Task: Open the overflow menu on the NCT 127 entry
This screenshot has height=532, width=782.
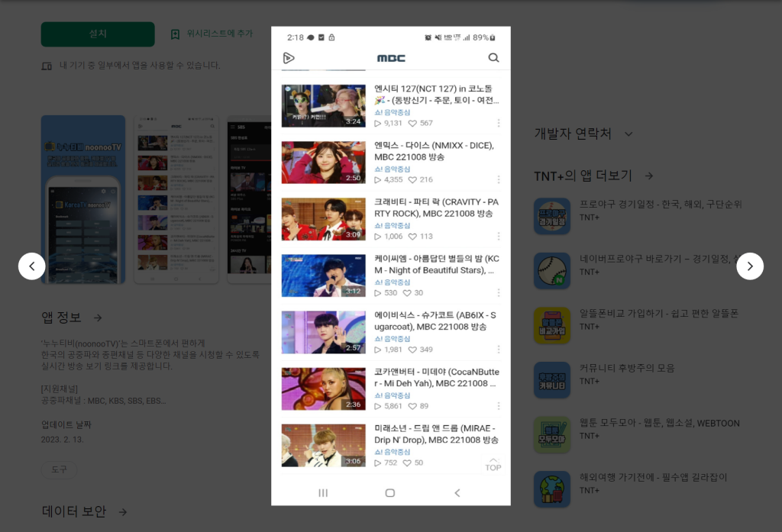Action: (x=499, y=123)
